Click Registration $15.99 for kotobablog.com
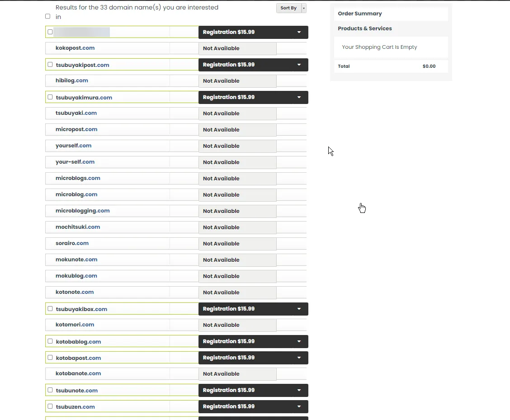510x420 pixels. 229,341
